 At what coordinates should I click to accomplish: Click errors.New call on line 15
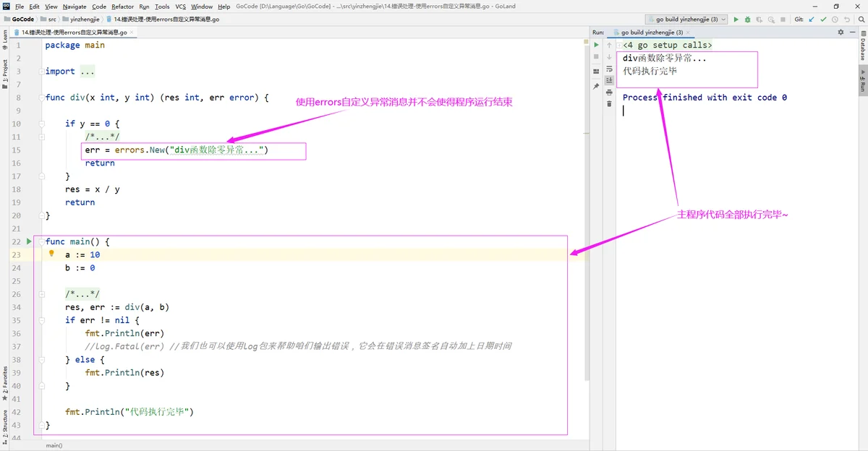pos(192,150)
